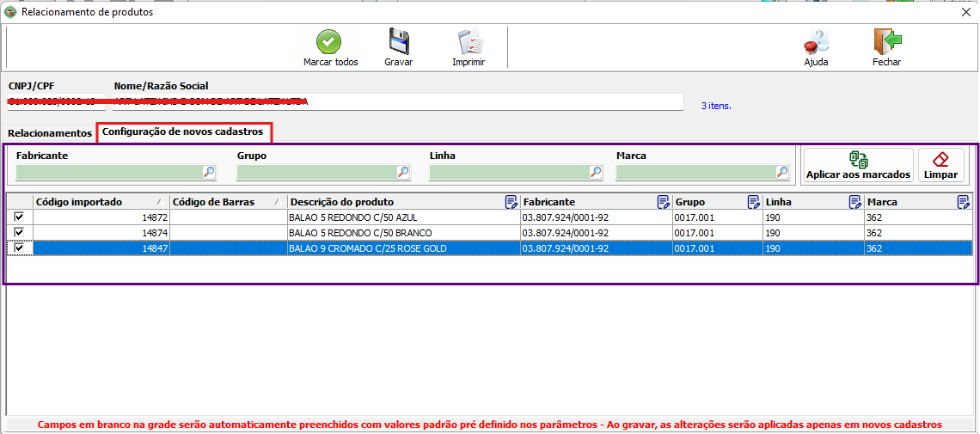Screen dimensions: 980x434
Task: Click Grupo 0017.001 in BALAO BRANCO row
Action: 717,233
